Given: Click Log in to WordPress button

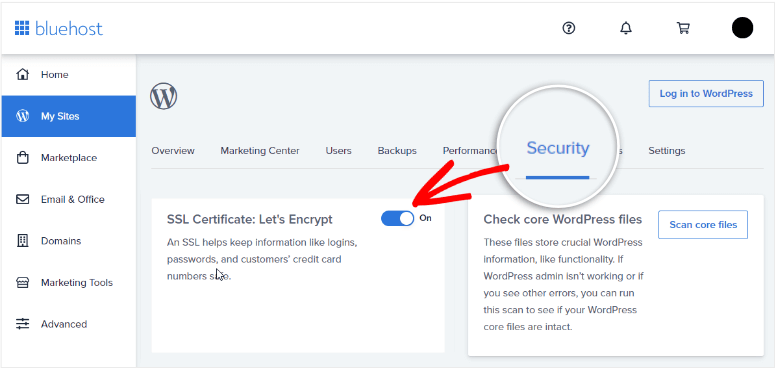Looking at the screenshot, I should tap(706, 93).
